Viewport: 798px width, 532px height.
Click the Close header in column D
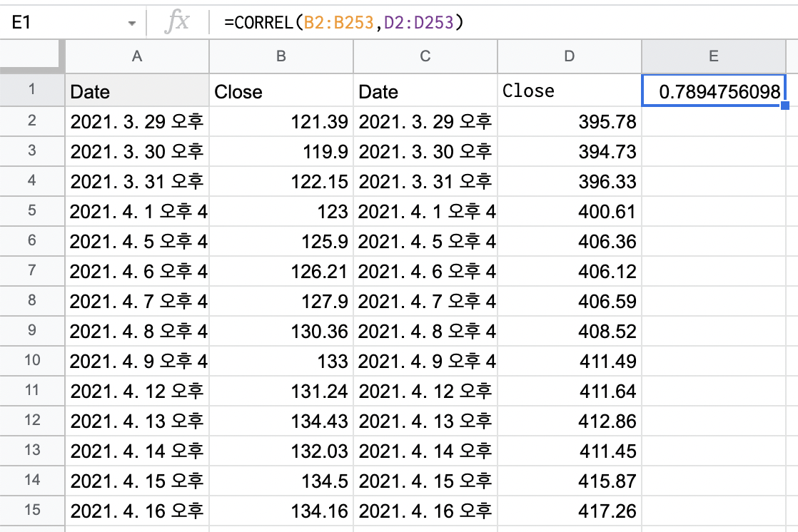(x=569, y=91)
